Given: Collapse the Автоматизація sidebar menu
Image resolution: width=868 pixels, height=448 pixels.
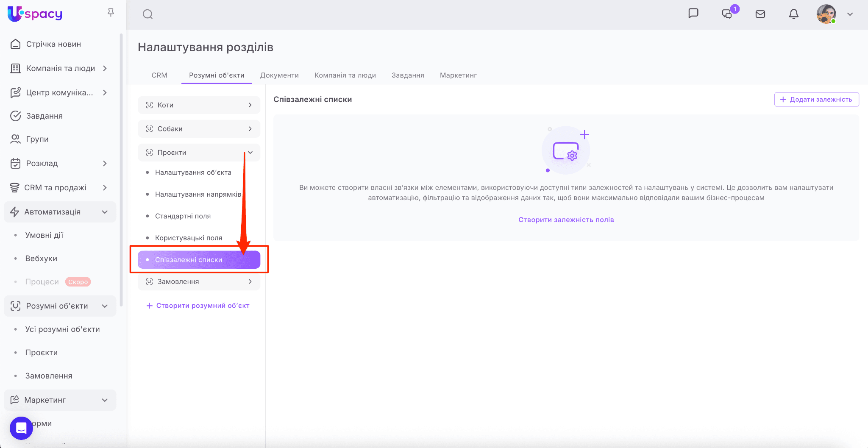Looking at the screenshot, I should pos(105,212).
